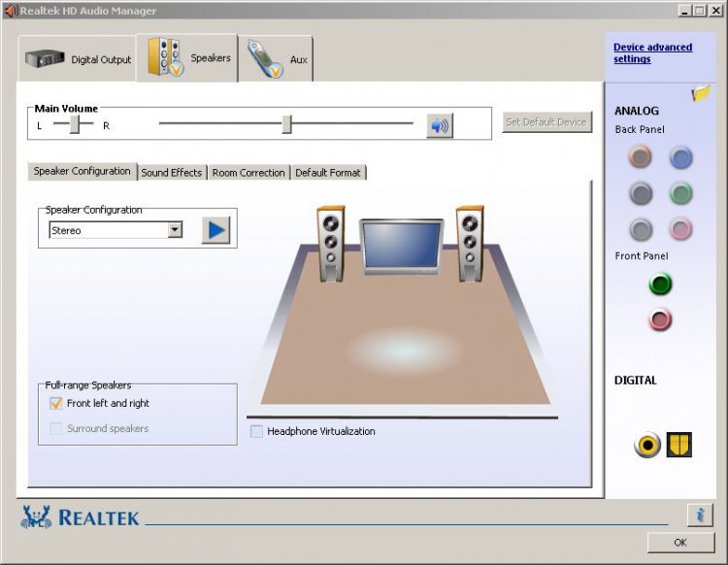
Task: Click the light gray back panel jack
Action: click(641, 229)
